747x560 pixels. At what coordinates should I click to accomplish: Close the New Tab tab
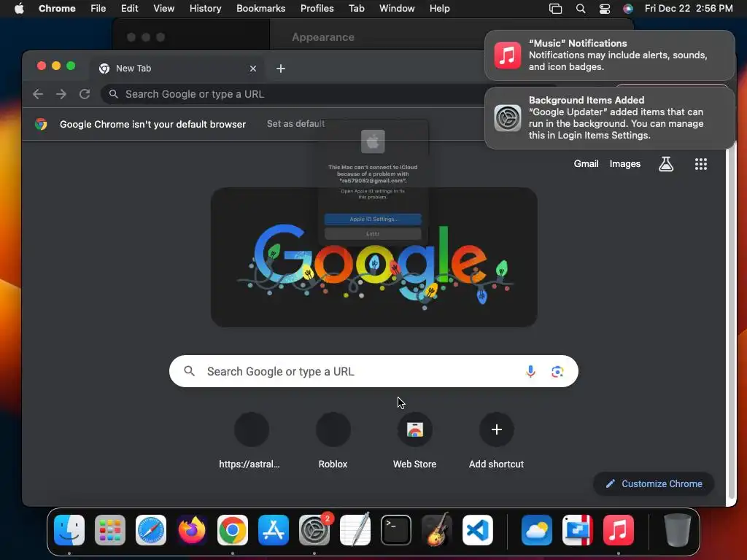[x=253, y=69]
